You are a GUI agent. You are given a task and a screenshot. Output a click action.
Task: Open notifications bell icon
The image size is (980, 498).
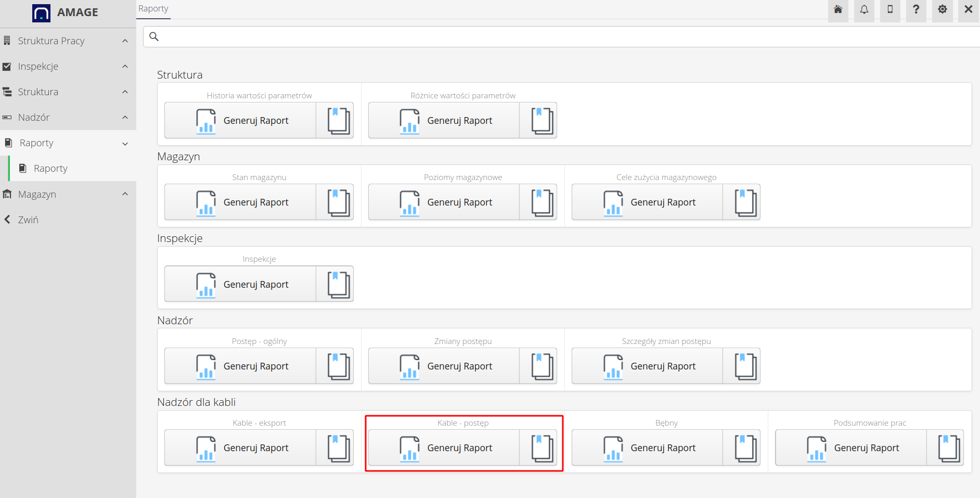coord(864,10)
